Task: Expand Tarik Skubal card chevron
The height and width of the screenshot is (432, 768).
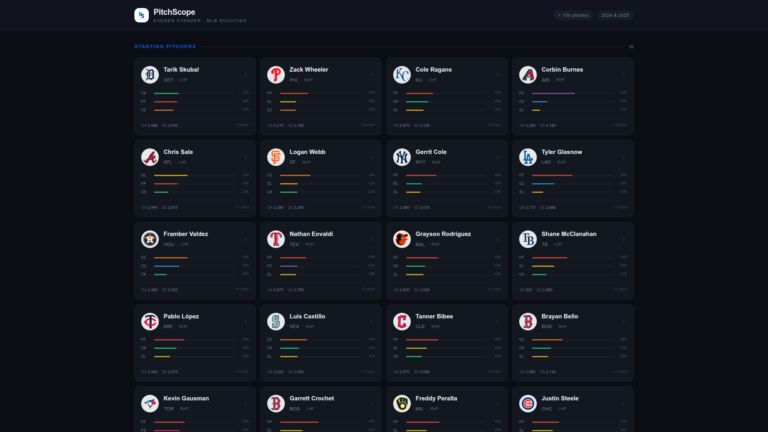Action: click(x=245, y=75)
